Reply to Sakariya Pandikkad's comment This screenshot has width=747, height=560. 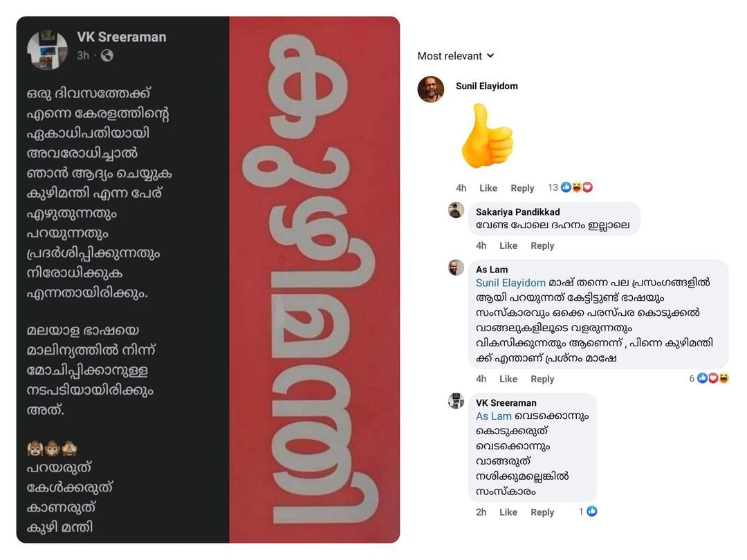[542, 245]
